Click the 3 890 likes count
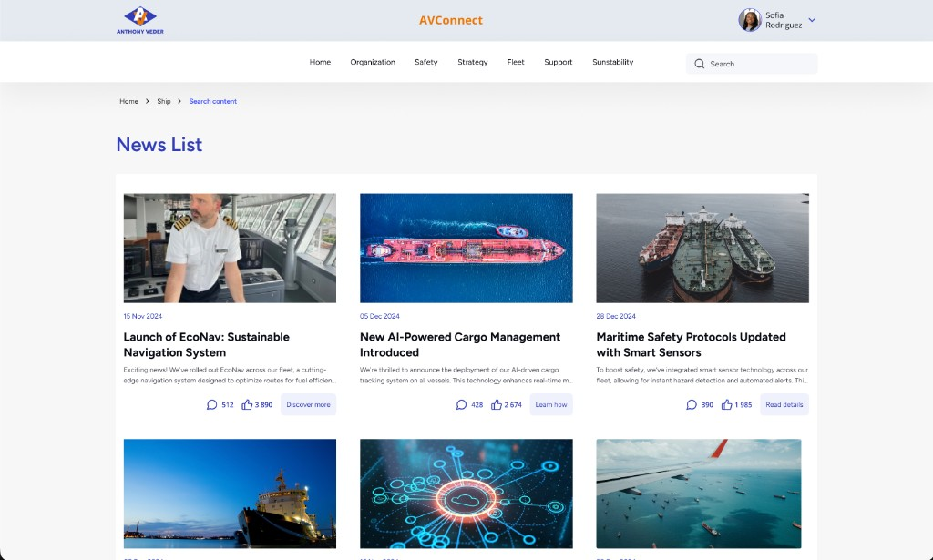Screen dimensions: 933x560 click(x=263, y=405)
